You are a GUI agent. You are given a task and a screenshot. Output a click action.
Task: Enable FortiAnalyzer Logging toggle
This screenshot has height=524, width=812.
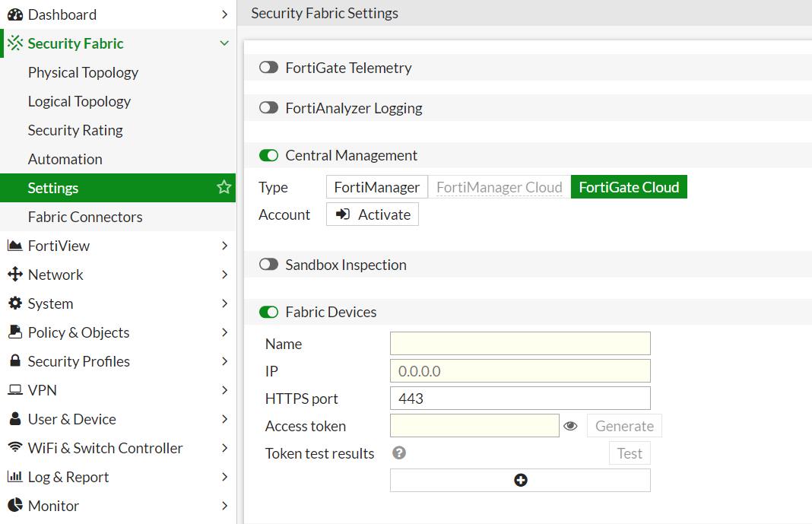coord(269,108)
